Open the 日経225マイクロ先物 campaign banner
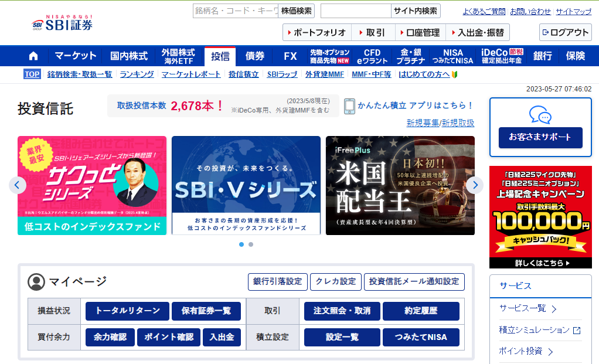The height and width of the screenshot is (364, 599). click(540, 217)
